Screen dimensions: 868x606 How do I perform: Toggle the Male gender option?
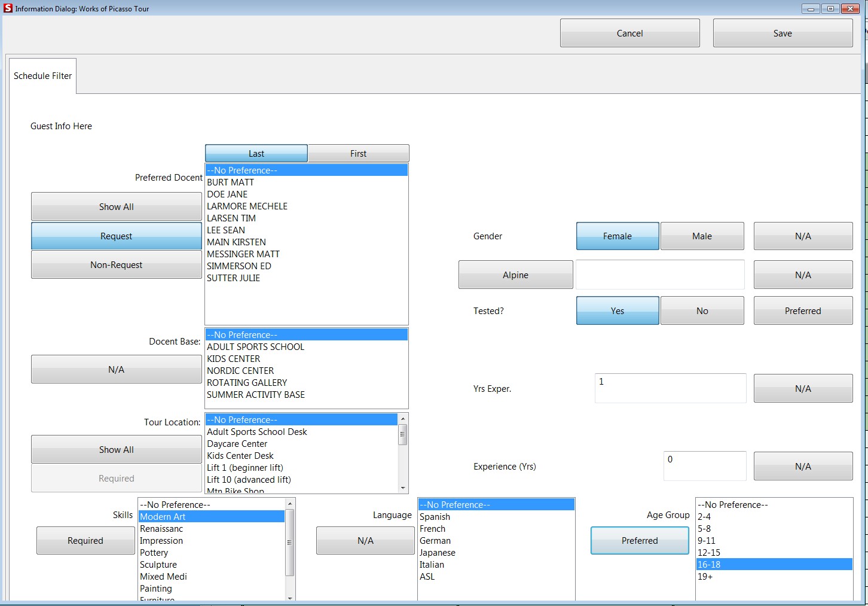point(702,236)
